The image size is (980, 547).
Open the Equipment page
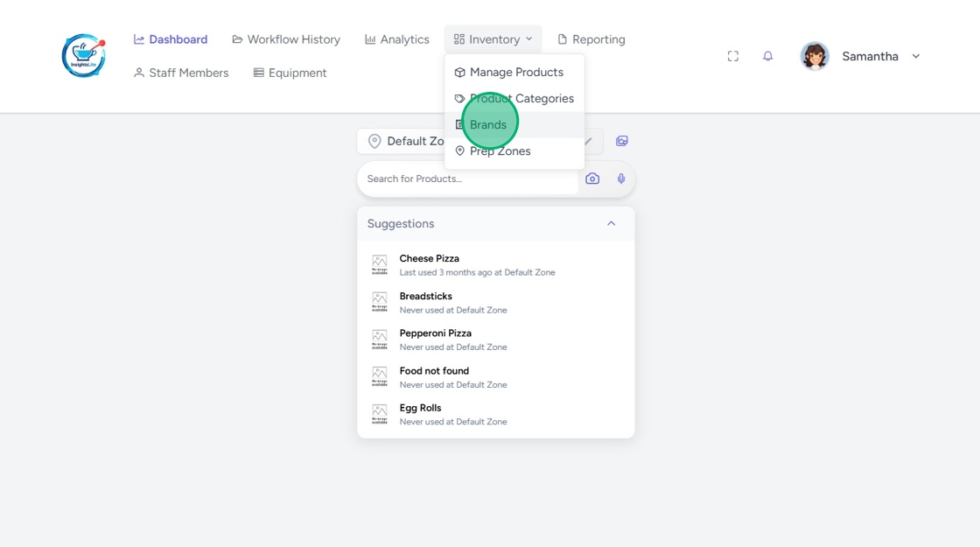coord(290,73)
